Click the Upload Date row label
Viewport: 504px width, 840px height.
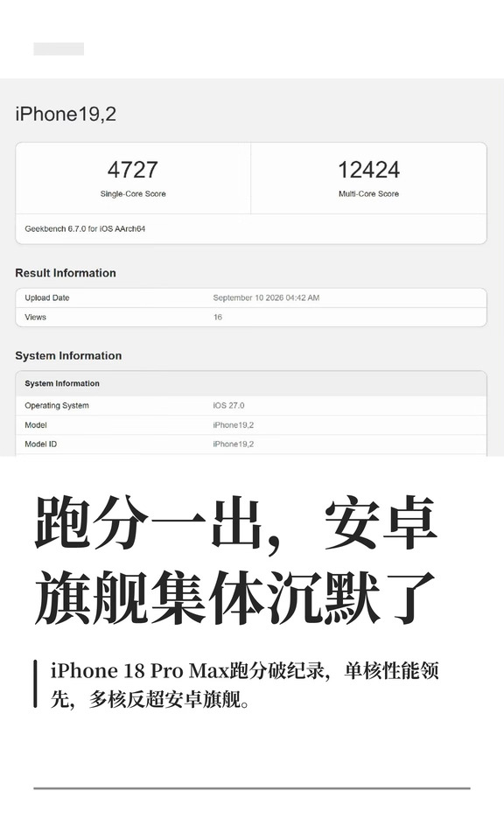pos(47,297)
